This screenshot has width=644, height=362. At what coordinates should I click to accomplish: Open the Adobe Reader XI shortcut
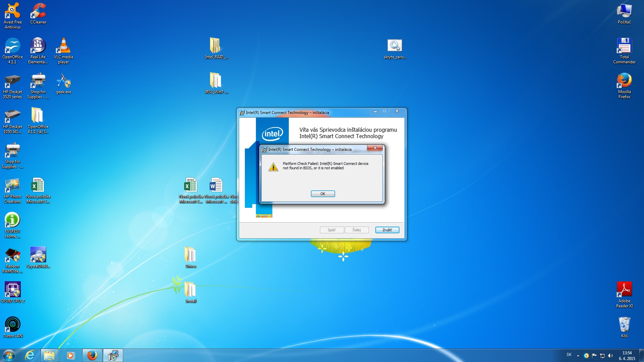pyautogui.click(x=624, y=290)
